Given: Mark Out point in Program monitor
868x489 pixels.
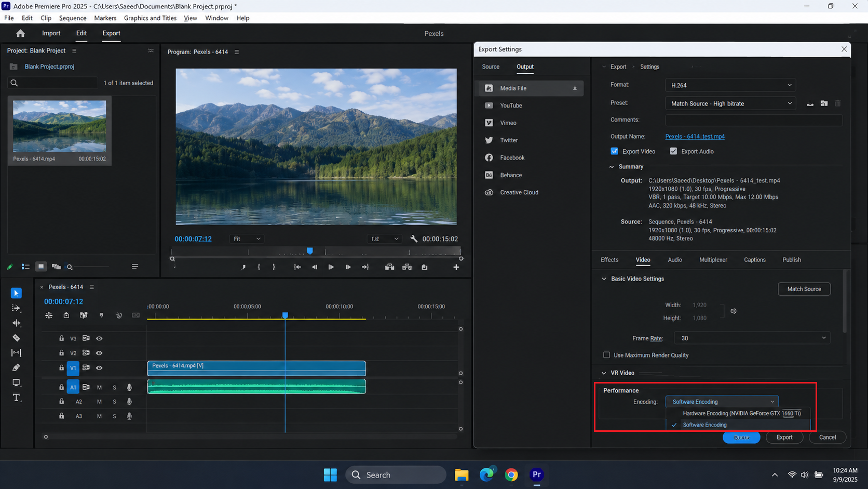Looking at the screenshot, I should pos(274,267).
